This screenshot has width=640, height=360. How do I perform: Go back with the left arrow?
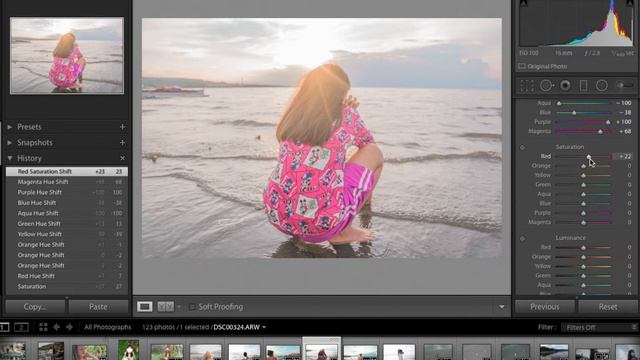pyautogui.click(x=56, y=327)
